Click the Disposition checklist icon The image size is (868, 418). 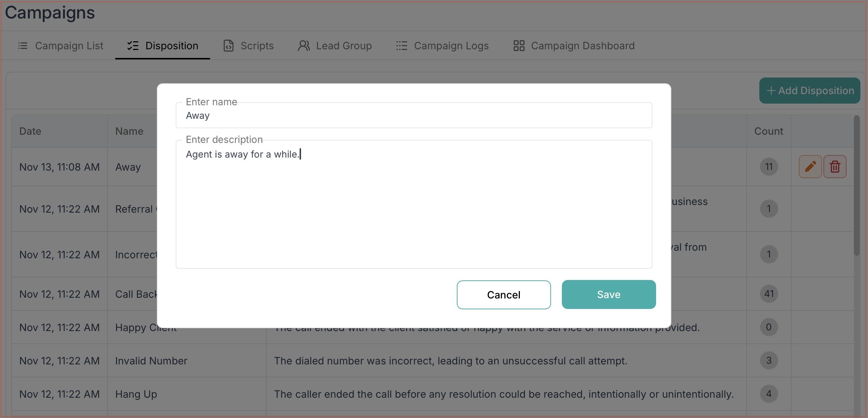[133, 46]
